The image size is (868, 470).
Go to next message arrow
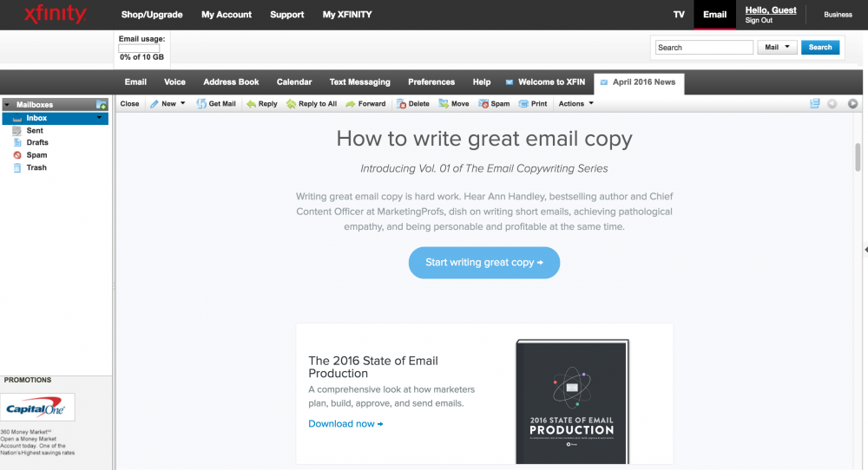(852, 103)
